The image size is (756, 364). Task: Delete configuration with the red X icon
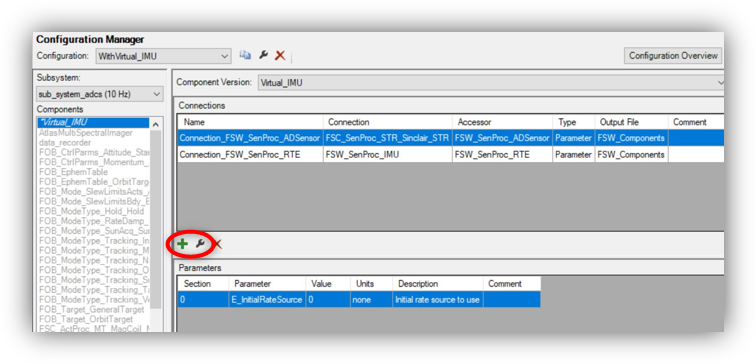tap(280, 55)
